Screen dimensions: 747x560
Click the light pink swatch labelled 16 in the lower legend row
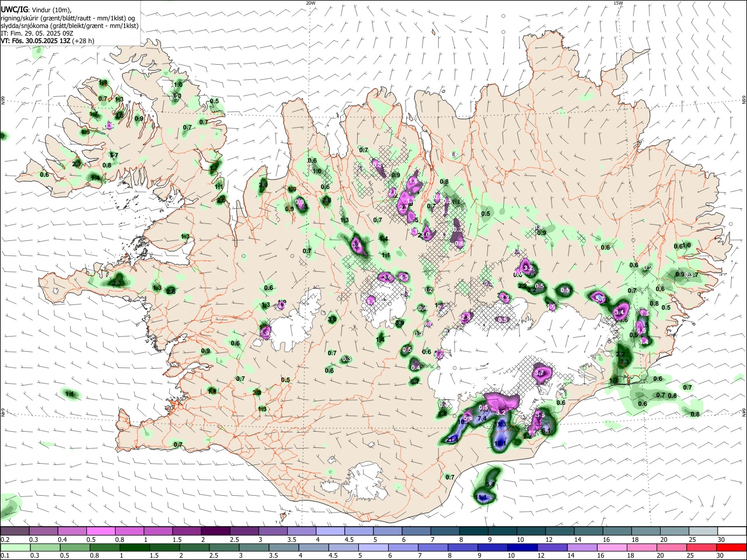[611, 547]
